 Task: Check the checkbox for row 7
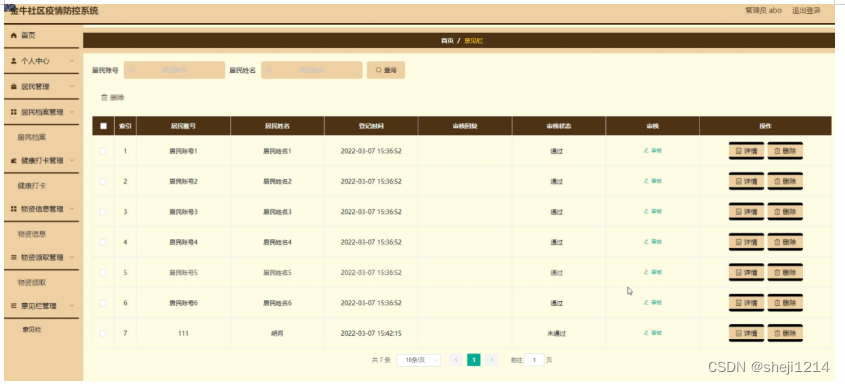(x=103, y=333)
